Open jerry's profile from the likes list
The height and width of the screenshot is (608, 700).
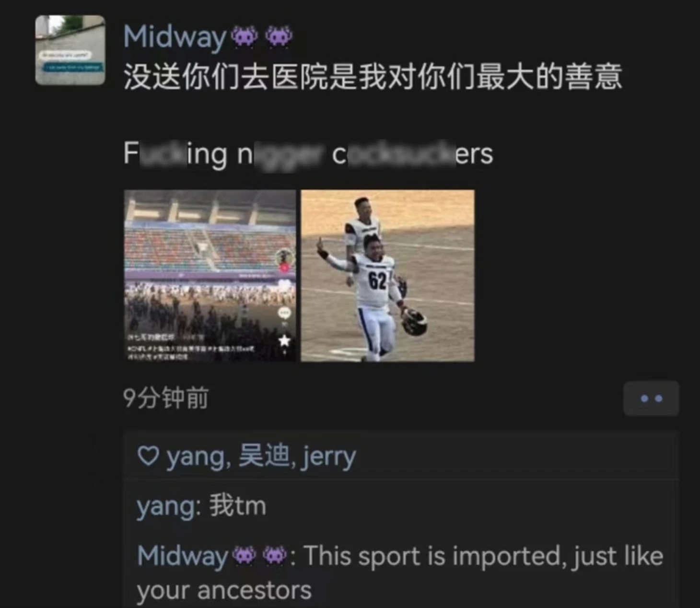coord(329,457)
